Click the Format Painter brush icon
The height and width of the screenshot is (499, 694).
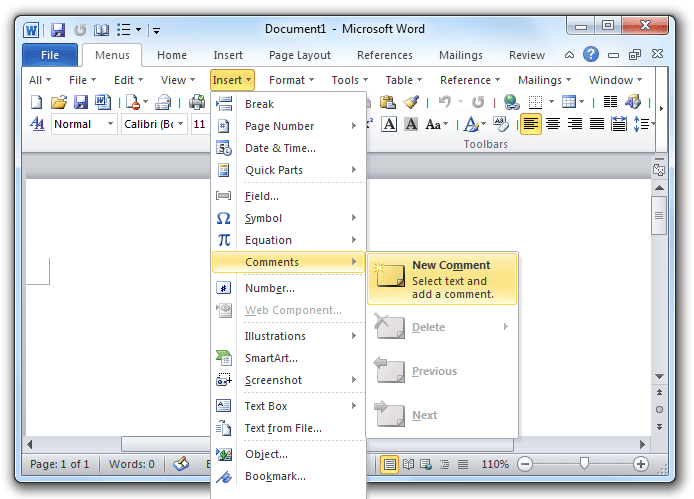pyautogui.click(x=411, y=102)
